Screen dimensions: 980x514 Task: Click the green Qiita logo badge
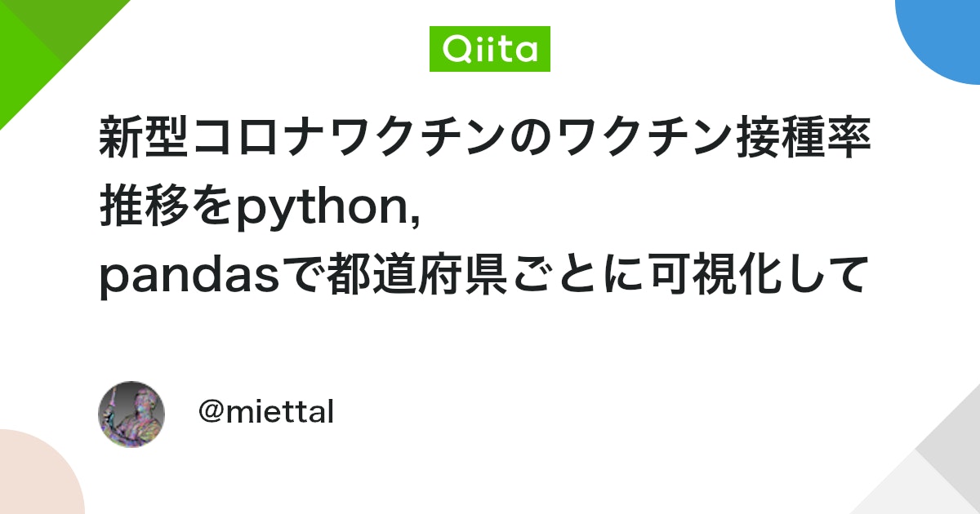(490, 49)
